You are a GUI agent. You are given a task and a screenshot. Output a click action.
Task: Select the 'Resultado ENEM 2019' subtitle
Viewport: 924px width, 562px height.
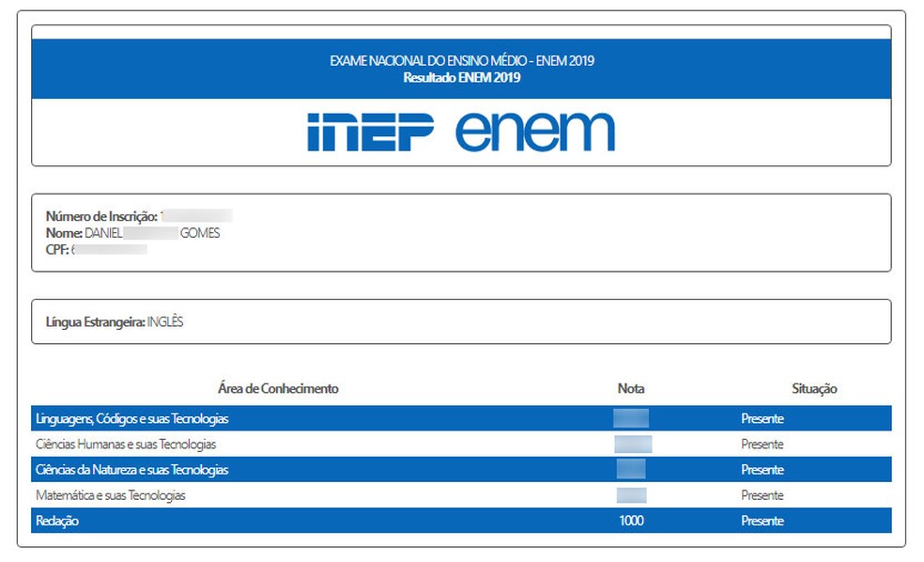462,78
